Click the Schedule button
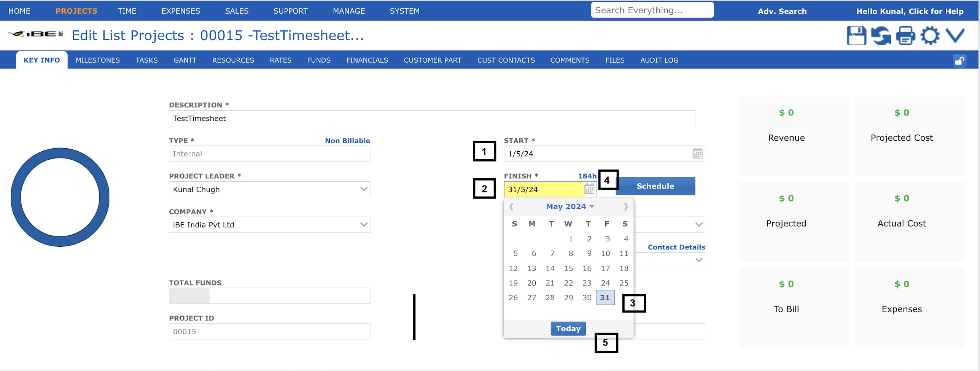Viewport: 980px width, 371px height. 655,186
